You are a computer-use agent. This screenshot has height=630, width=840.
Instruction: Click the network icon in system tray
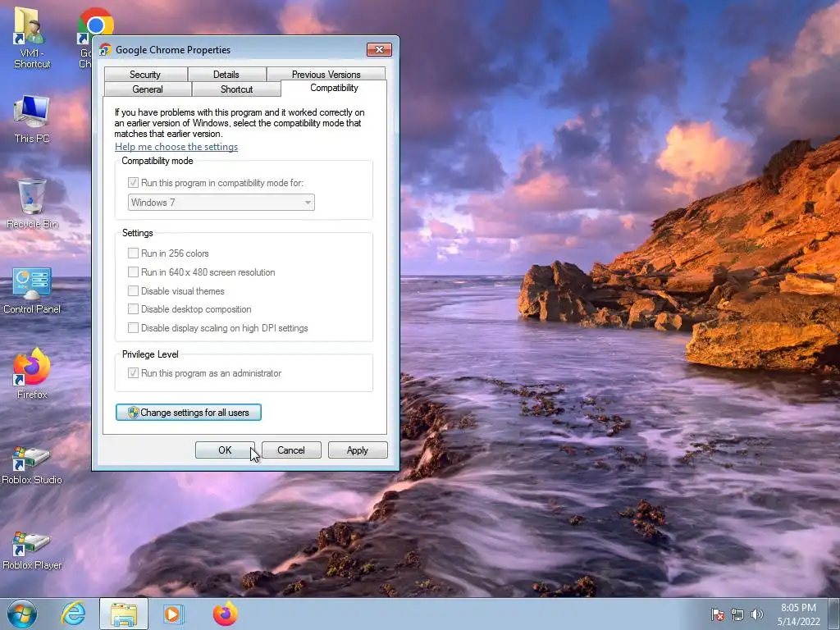coord(737,614)
